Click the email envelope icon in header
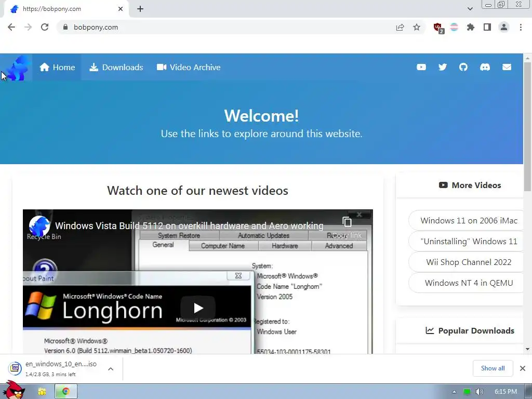 pyautogui.click(x=507, y=67)
